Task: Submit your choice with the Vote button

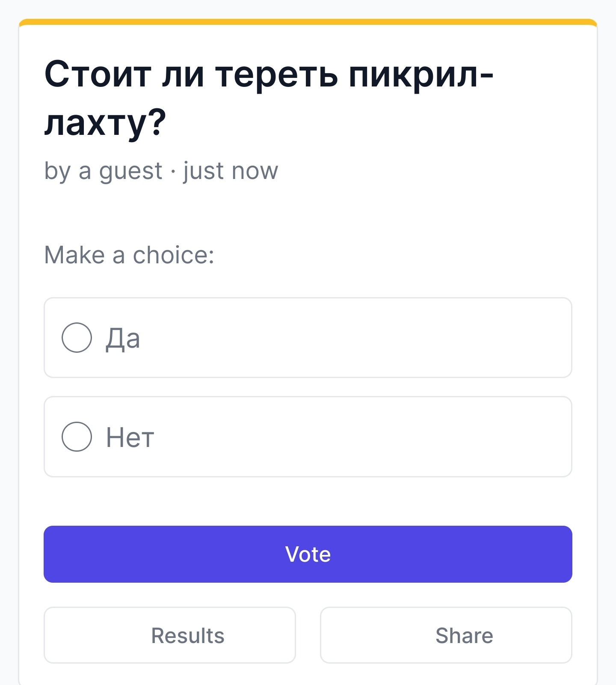Action: [308, 554]
